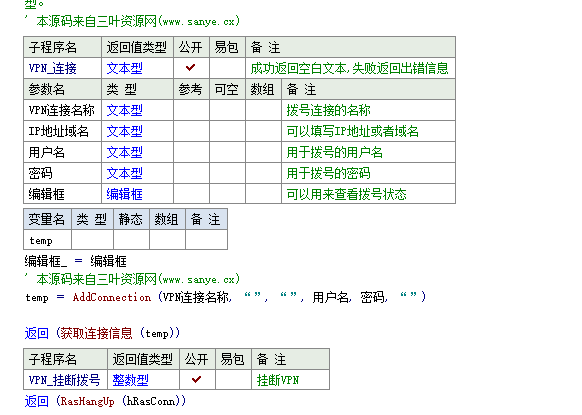The height and width of the screenshot is (415, 582).
Task: Select the 文本型 type of 密码
Action: 125,173
